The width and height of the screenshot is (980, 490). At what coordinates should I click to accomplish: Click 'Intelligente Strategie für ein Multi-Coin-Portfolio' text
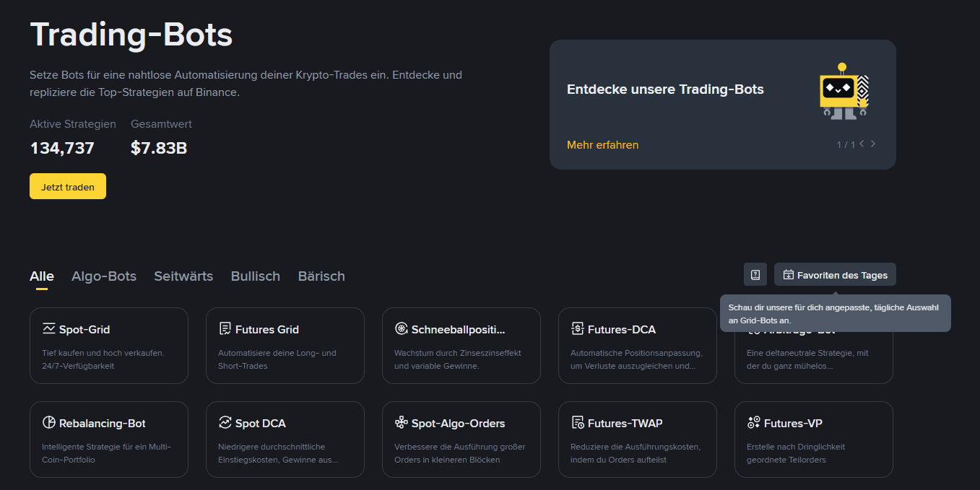point(106,453)
